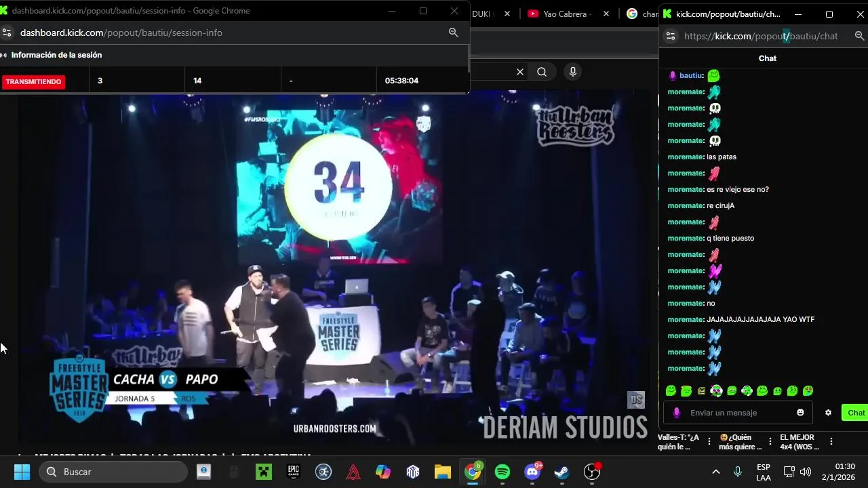Click the viewer count value 14
Image resolution: width=868 pixels, height=488 pixels.
pyautogui.click(x=197, y=81)
